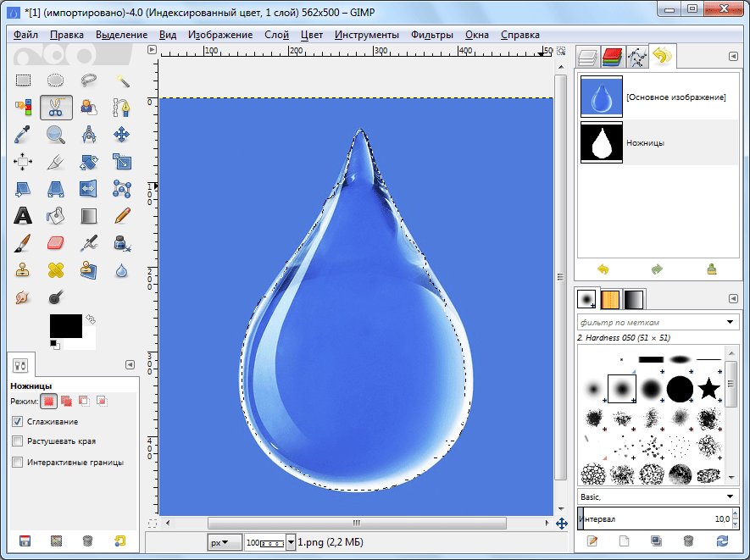Choose the yellow Heal bandage tool
This screenshot has height=560, width=750.
(x=56, y=270)
